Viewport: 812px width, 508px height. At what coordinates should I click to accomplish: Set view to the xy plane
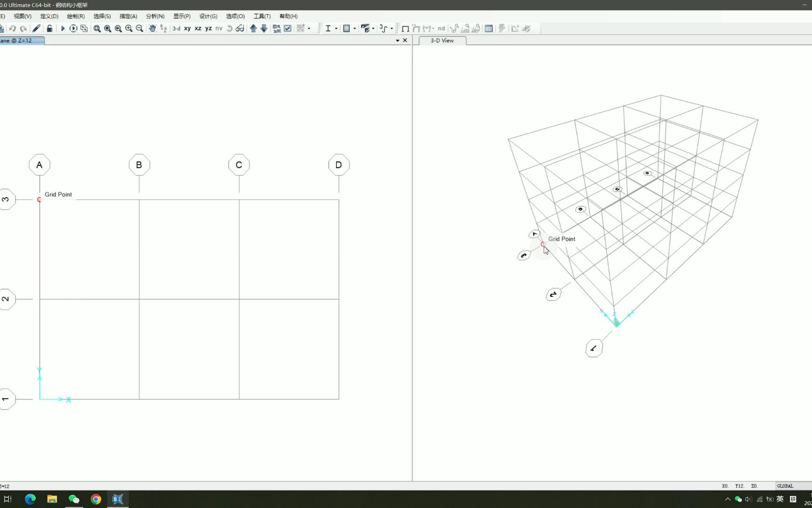187,29
